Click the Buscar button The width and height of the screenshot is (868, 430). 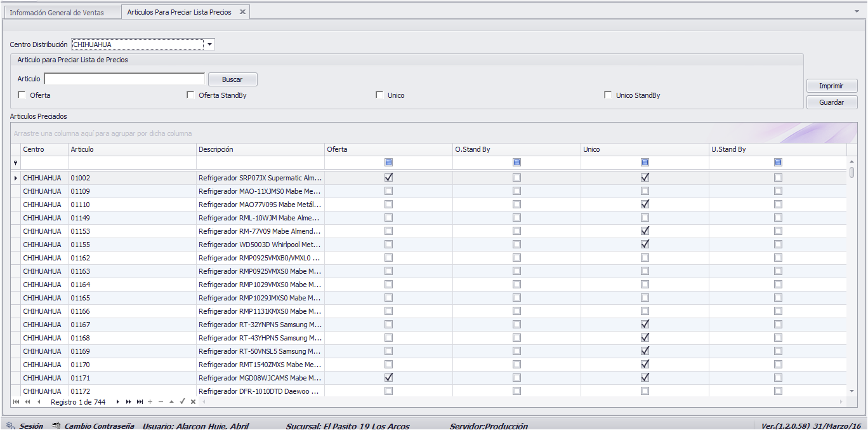point(233,79)
